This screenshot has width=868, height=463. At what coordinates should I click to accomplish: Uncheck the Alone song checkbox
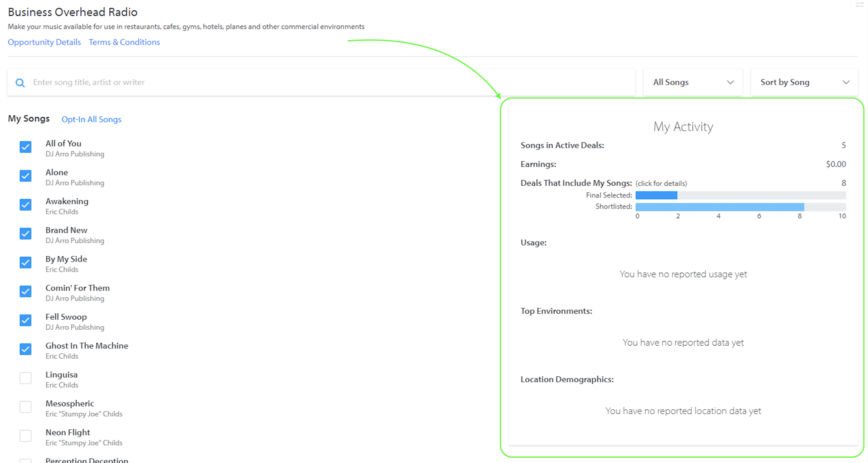tap(26, 176)
